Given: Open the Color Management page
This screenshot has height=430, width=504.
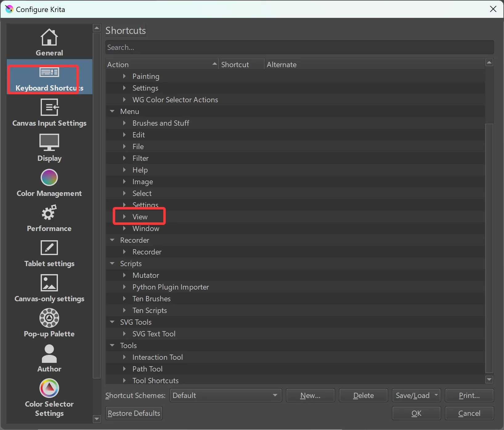Looking at the screenshot, I should tap(49, 182).
